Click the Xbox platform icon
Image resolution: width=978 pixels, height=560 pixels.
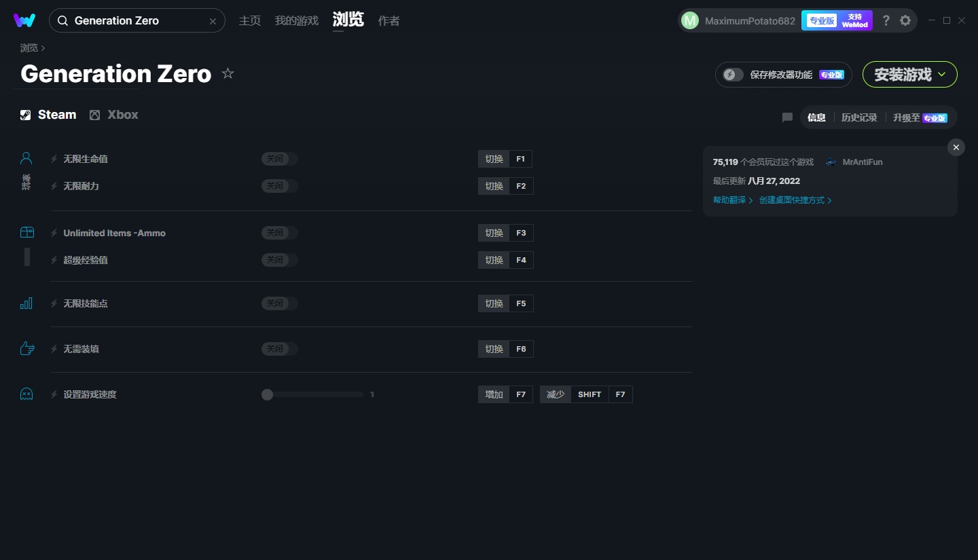click(x=95, y=115)
